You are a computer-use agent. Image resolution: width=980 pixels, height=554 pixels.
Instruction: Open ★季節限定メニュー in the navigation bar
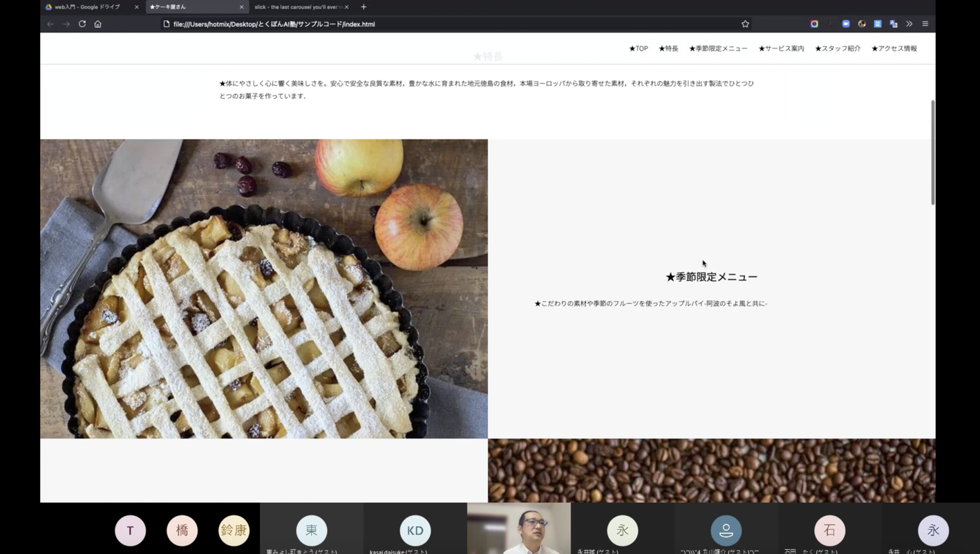click(x=718, y=48)
